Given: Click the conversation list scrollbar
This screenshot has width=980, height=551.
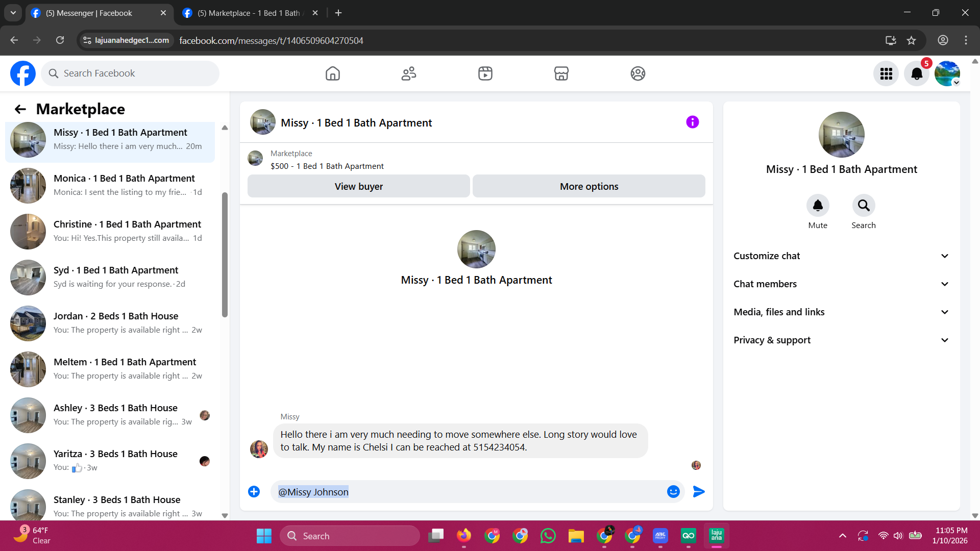Looking at the screenshot, I should [x=225, y=255].
